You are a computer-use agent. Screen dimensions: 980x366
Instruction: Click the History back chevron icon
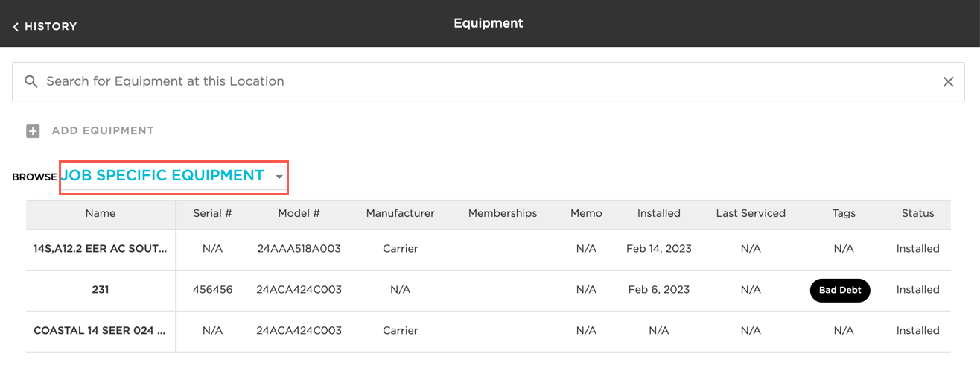coord(16,27)
